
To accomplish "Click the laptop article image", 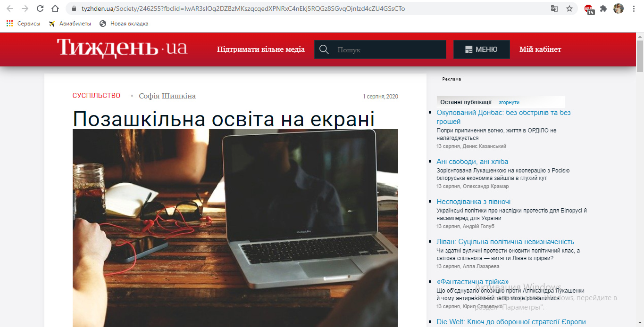I will (235, 226).
